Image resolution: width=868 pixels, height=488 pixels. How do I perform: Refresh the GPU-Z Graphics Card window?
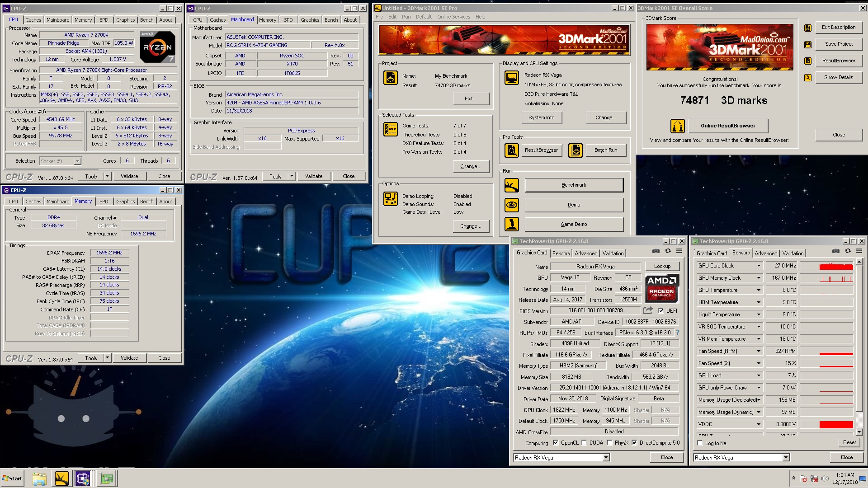click(x=668, y=251)
